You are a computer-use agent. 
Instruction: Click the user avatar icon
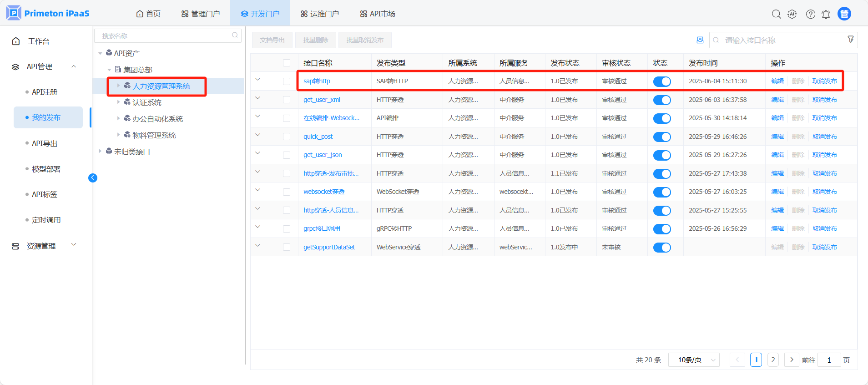point(844,14)
